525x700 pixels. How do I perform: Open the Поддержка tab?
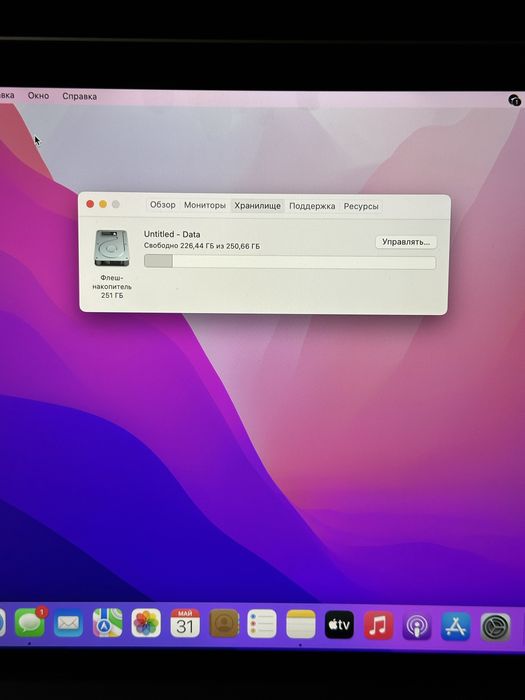[x=312, y=206]
